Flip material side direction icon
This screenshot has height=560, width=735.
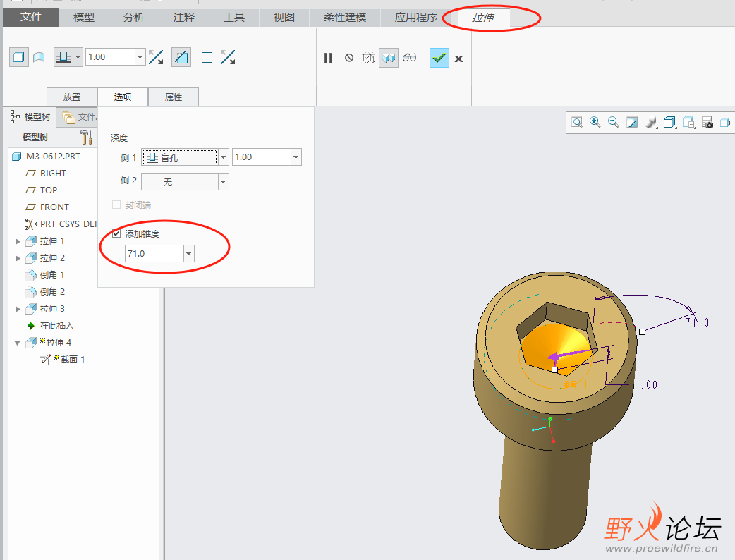(228, 58)
